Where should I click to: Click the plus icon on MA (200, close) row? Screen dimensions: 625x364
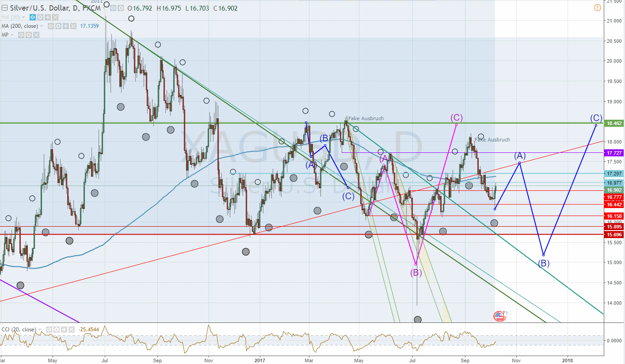point(65,26)
